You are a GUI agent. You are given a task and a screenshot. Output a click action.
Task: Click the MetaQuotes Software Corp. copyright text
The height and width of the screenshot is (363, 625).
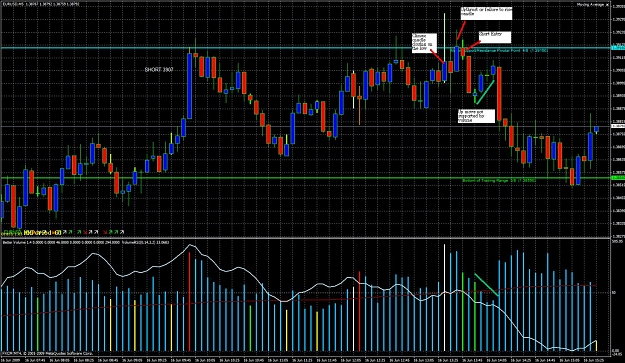click(48, 353)
